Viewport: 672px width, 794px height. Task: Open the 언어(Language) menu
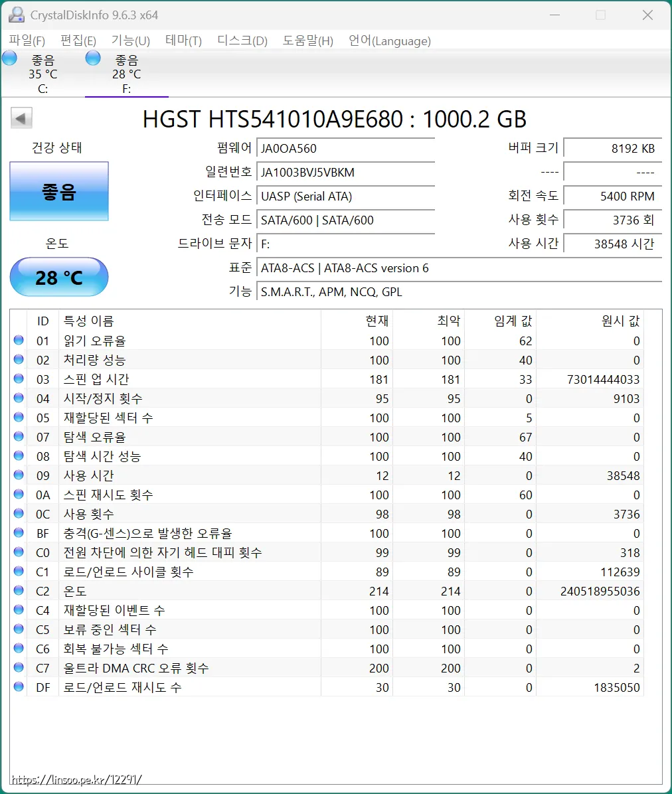(389, 40)
